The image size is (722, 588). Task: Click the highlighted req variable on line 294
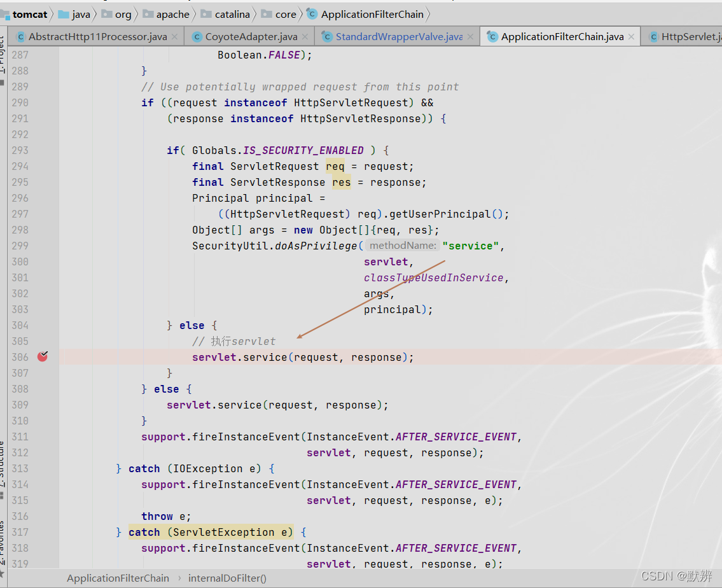[335, 166]
